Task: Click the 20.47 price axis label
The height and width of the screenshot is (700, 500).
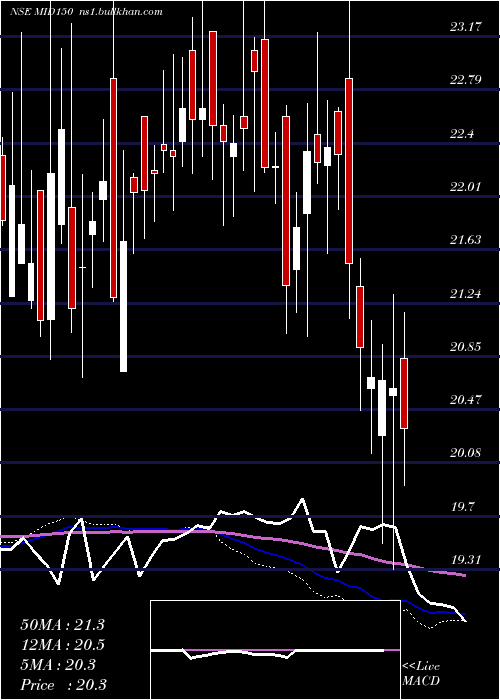Action: click(466, 400)
